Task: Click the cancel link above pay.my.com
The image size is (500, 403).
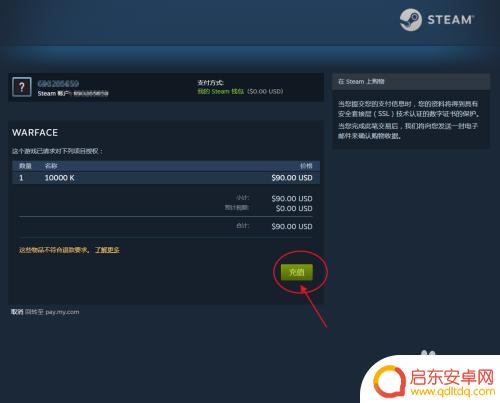Action: coord(17,312)
